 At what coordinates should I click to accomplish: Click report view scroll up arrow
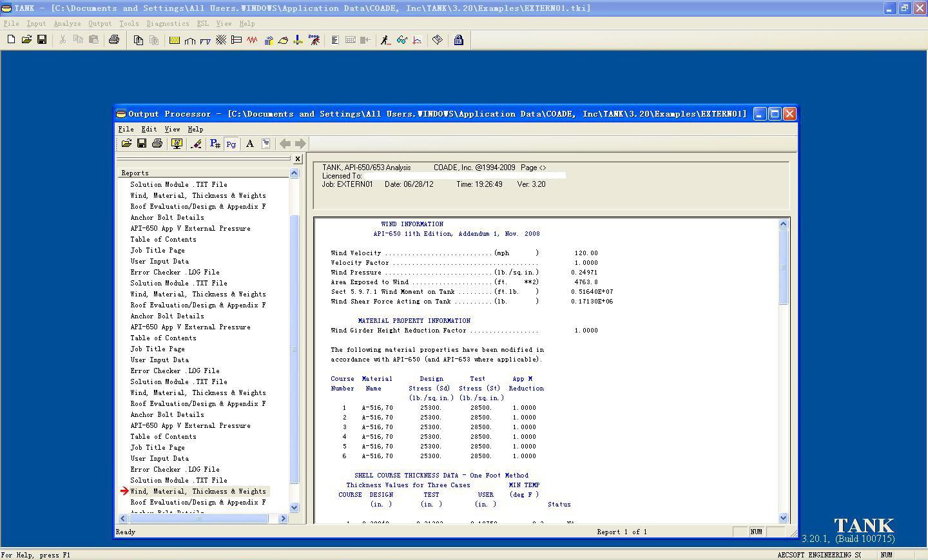[x=784, y=224]
